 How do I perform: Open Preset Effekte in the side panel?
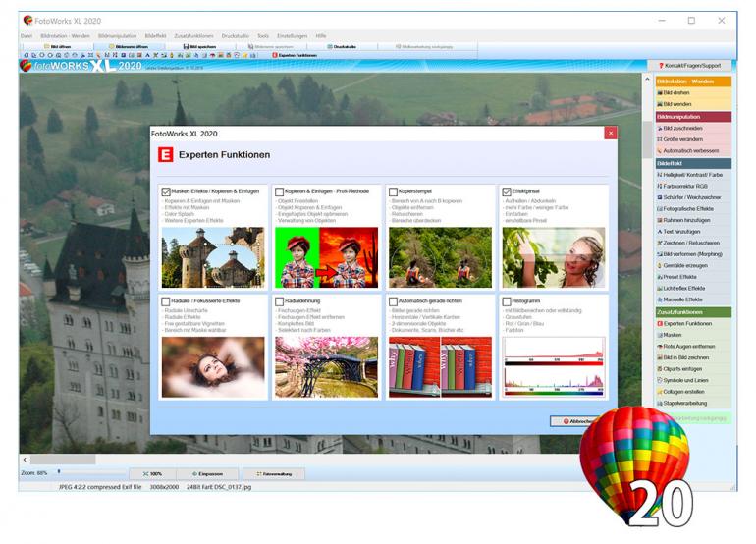(693, 277)
